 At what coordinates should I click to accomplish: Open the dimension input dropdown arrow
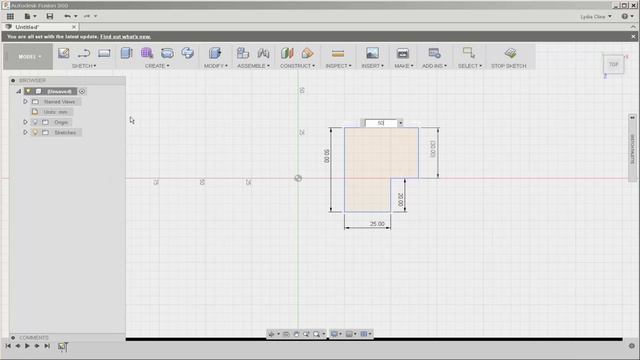tap(400, 123)
